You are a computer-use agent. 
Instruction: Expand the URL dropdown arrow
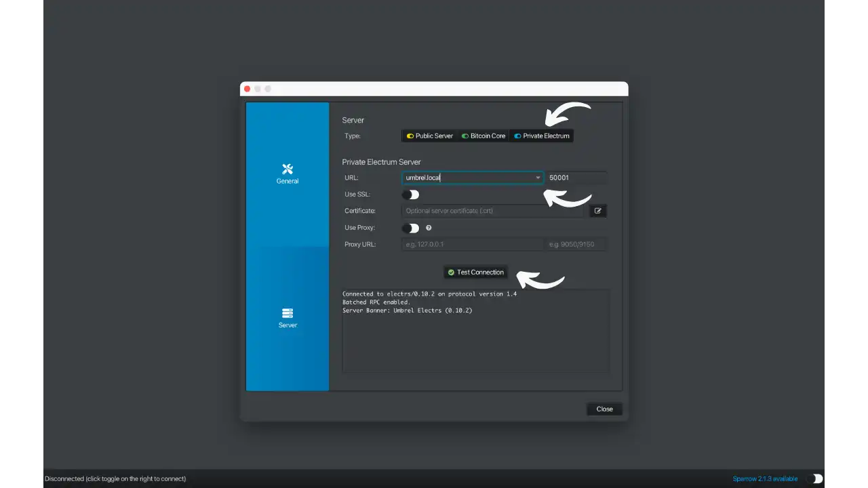coord(538,178)
